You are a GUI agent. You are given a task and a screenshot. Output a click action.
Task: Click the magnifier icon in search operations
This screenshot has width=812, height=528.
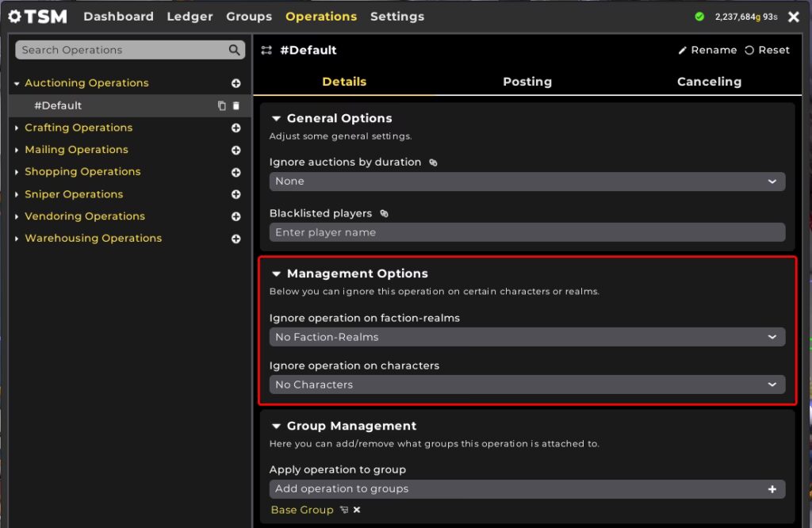(234, 50)
